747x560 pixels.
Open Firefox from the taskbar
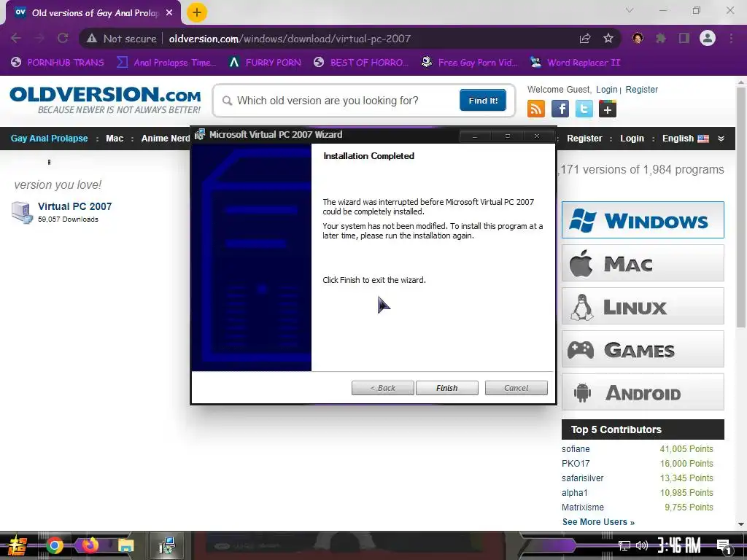(x=90, y=545)
